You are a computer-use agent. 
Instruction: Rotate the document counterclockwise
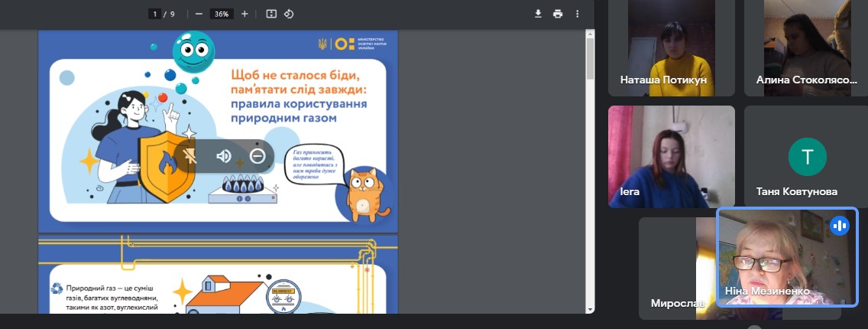(288, 14)
